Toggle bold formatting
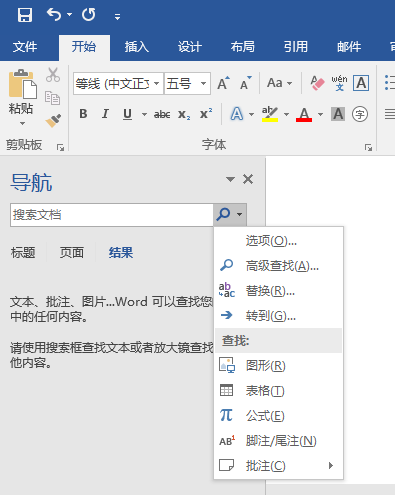395x495 pixels. (83, 114)
